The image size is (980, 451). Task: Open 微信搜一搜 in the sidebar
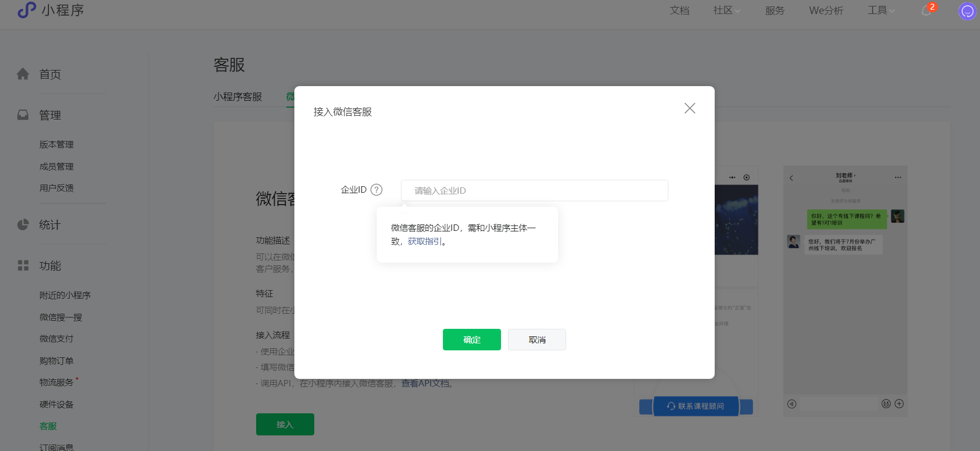pos(61,317)
